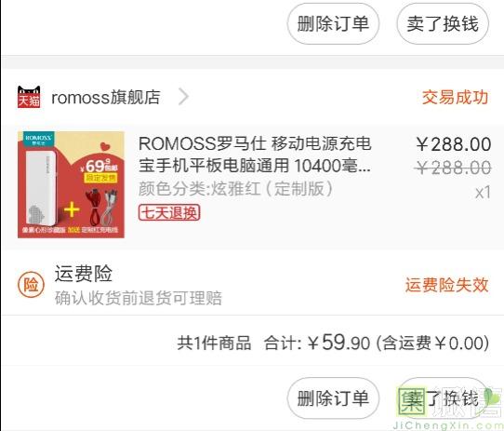Tap the ¥288.00 product price
504x431 pixels.
(454, 144)
